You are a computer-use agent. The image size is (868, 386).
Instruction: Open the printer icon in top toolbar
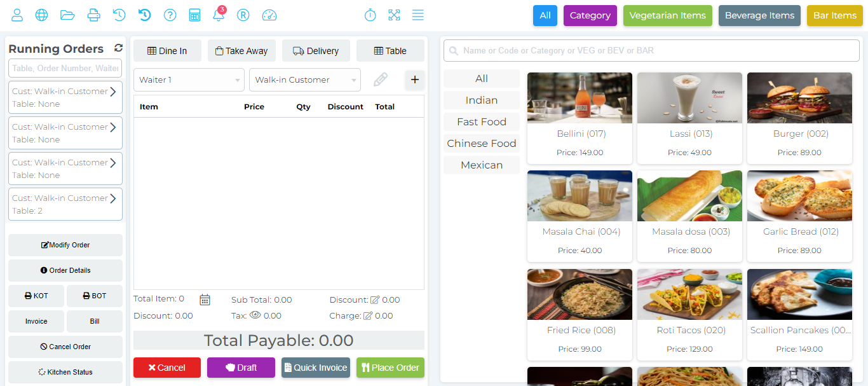click(93, 15)
